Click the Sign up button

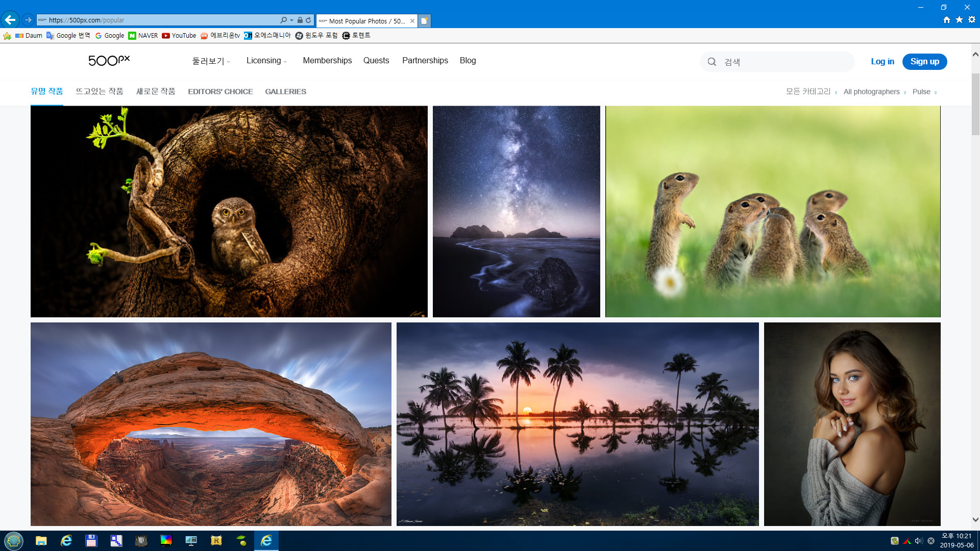coord(924,62)
